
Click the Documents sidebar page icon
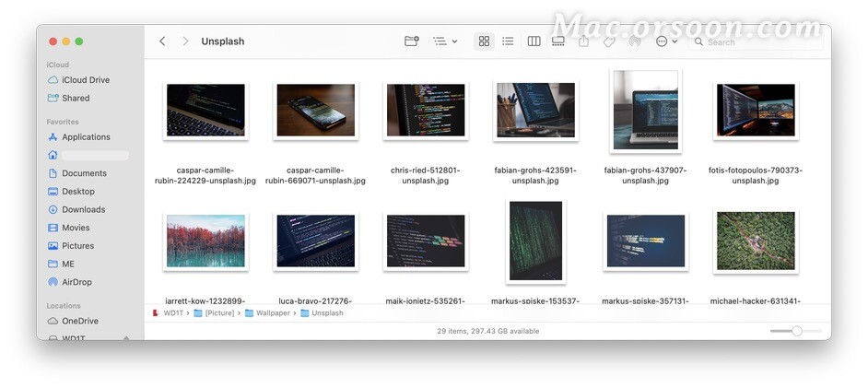(53, 173)
